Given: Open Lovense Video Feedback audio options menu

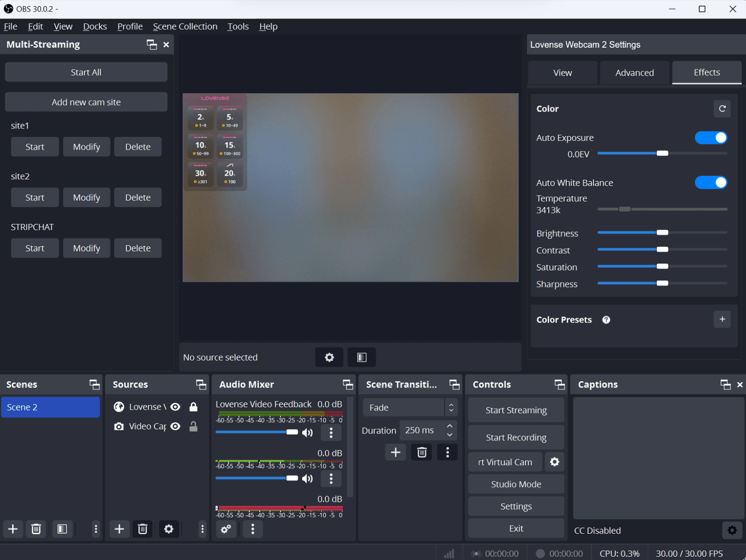Looking at the screenshot, I should tap(331, 433).
